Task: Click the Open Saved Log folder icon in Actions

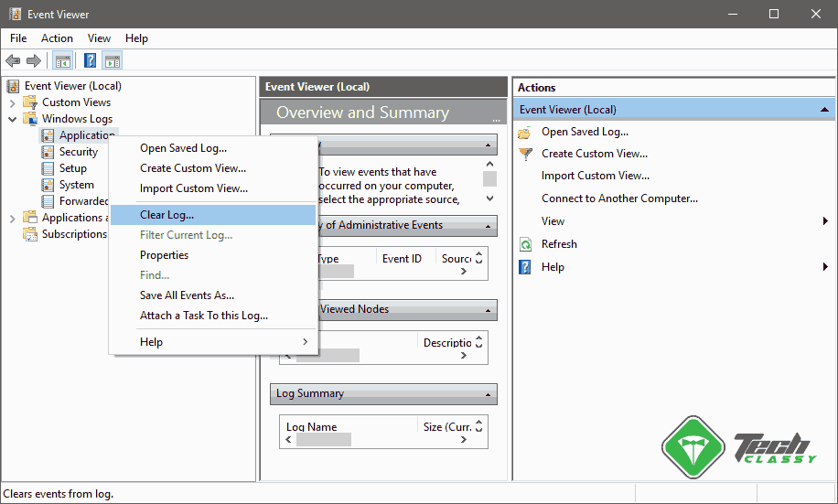Action: (x=525, y=132)
